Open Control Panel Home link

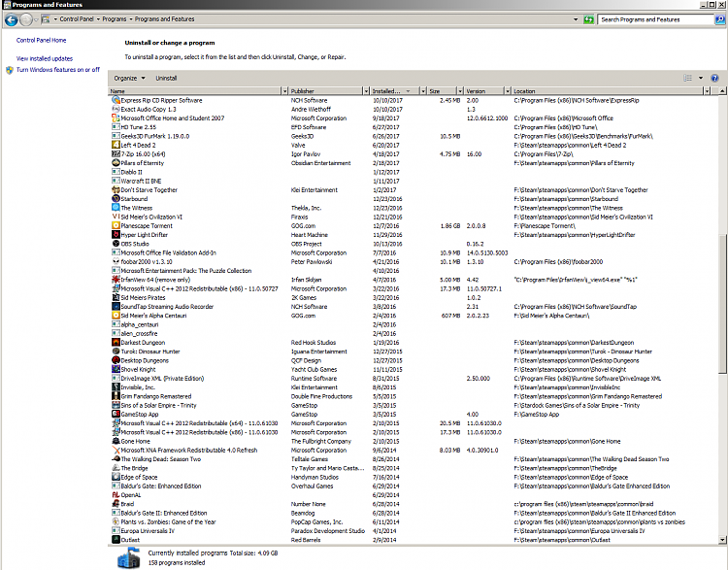42,40
